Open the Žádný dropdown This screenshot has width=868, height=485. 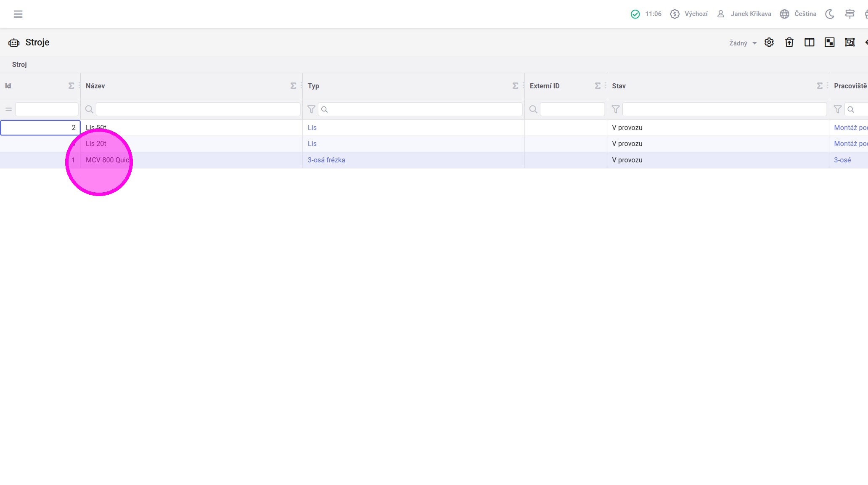(x=742, y=43)
